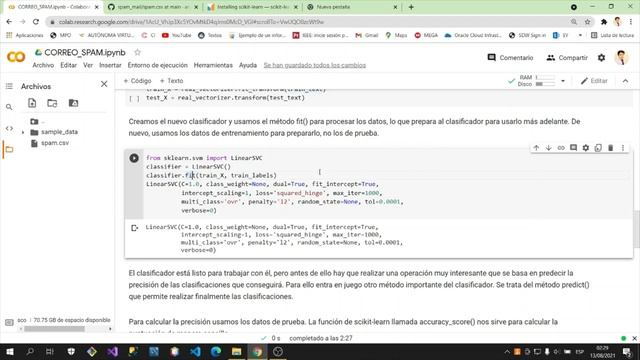
Task: Open YouTube bookmark
Action: 176,36
